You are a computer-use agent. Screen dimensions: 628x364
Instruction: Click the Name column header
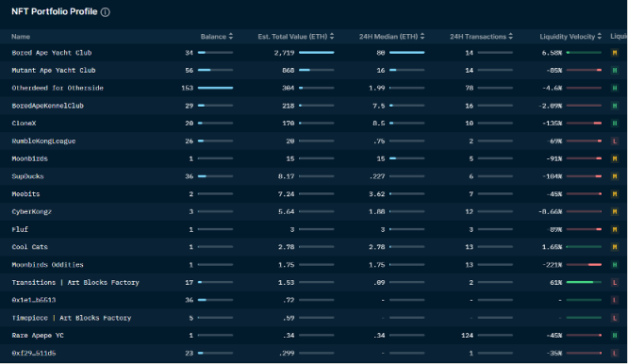(x=21, y=37)
